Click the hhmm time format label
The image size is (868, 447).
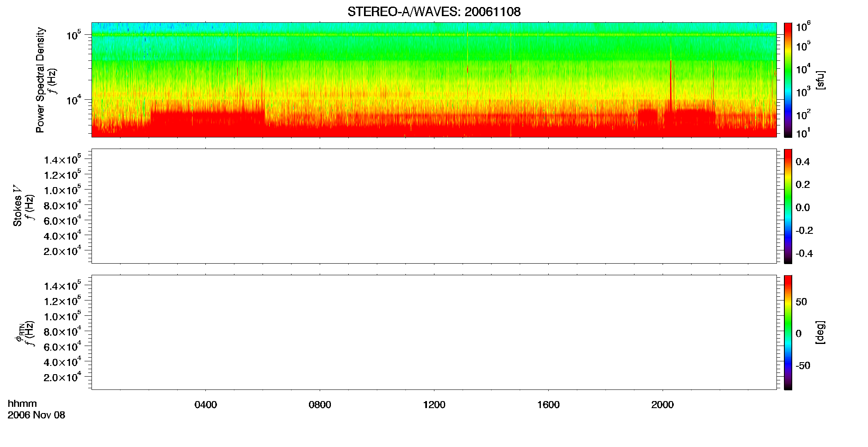tap(22, 404)
